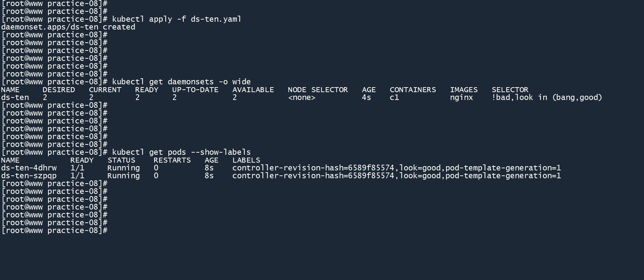
Task: Click the UP-TO-DATE column header
Action: (195, 90)
